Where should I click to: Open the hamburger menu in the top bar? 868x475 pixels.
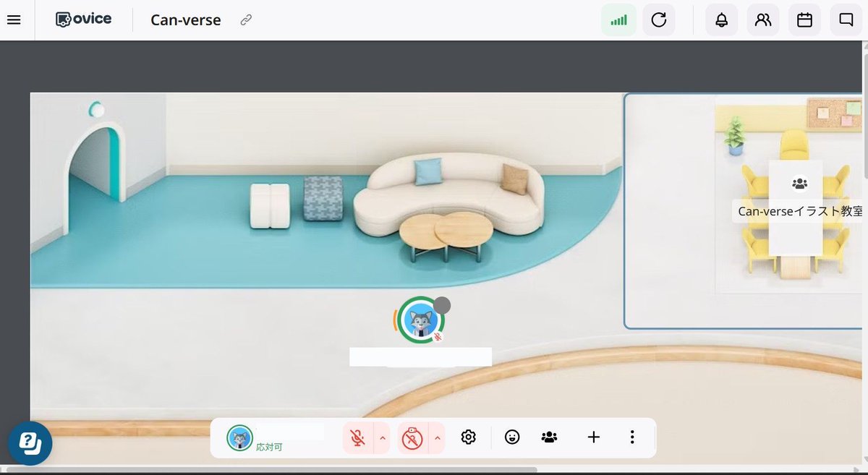tap(14, 20)
